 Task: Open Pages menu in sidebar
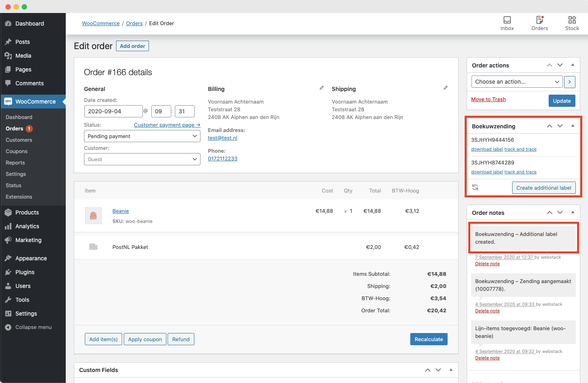33,69
